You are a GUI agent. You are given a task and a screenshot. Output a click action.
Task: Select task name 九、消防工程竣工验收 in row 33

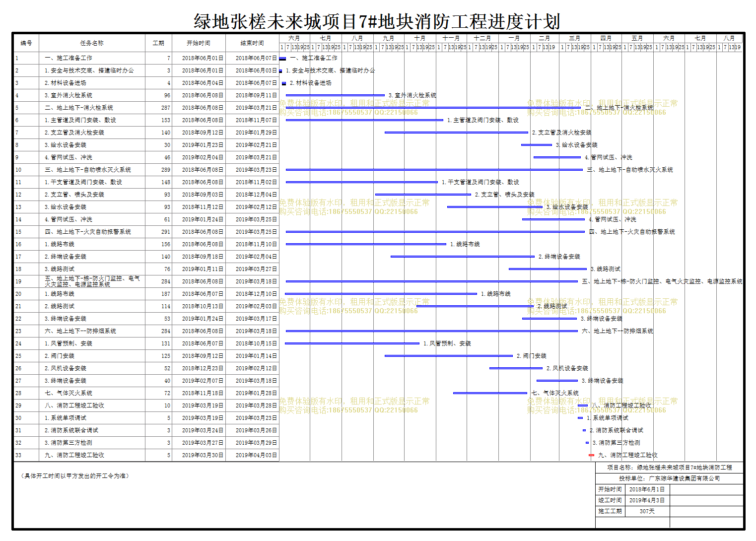click(x=74, y=455)
